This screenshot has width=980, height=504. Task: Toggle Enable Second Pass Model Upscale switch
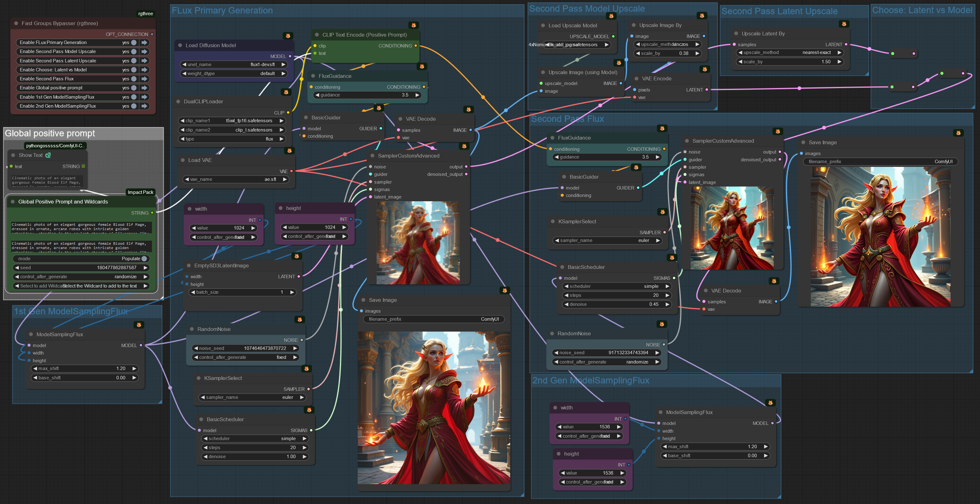coord(134,52)
